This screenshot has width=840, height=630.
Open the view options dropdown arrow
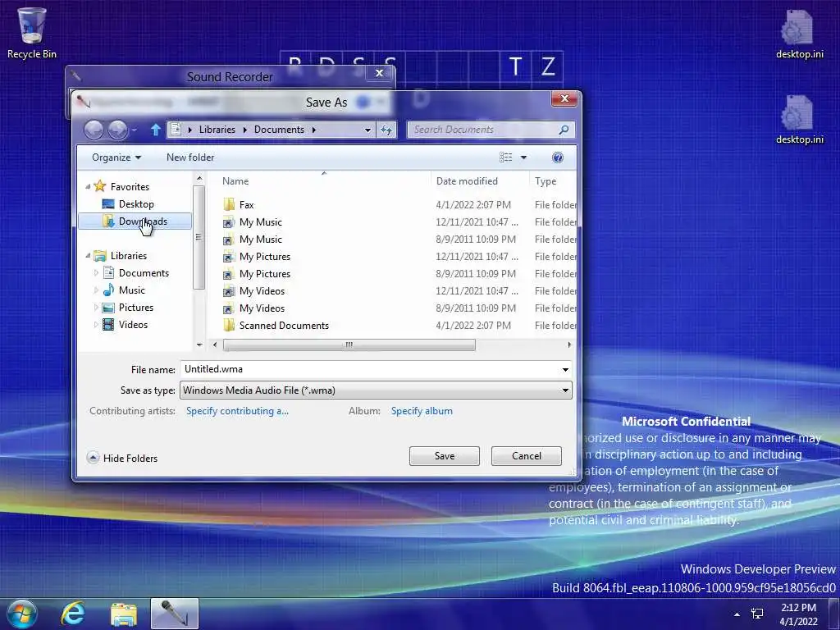(x=523, y=157)
